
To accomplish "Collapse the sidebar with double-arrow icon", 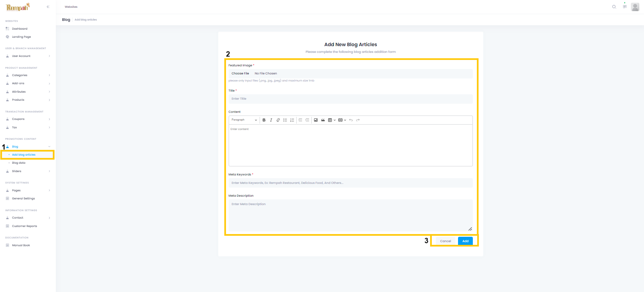I will point(48,7).
